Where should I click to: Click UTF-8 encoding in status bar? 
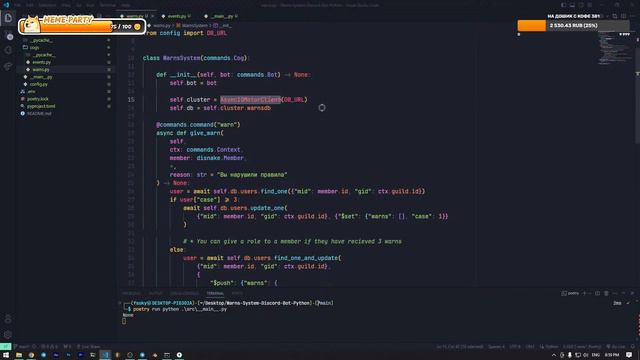[515, 347]
